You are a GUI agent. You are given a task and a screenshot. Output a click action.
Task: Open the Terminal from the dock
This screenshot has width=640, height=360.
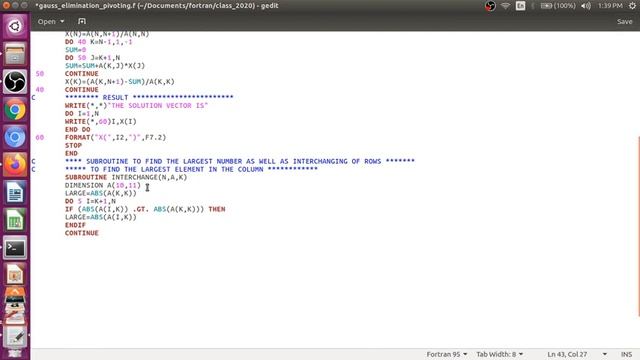15,248
